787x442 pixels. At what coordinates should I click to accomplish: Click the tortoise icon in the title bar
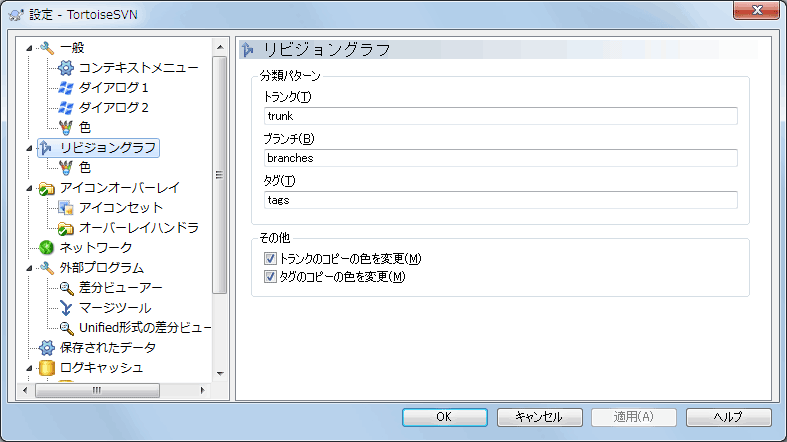point(16,15)
